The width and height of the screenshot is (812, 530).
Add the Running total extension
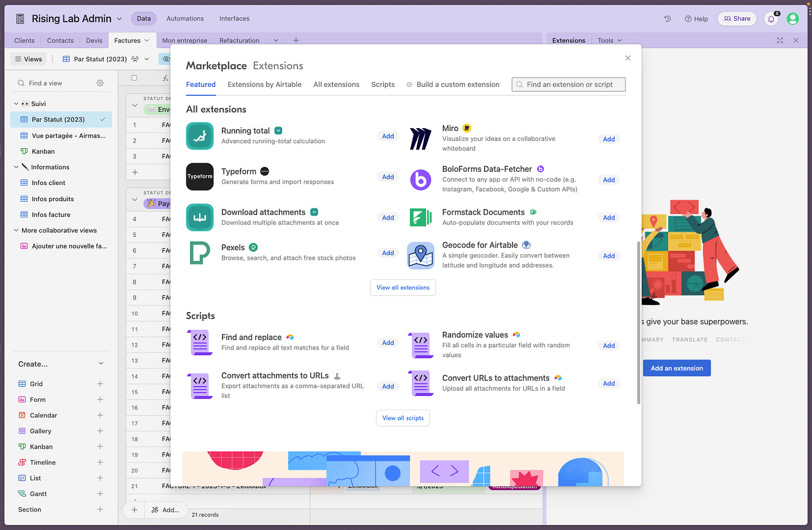coord(388,136)
